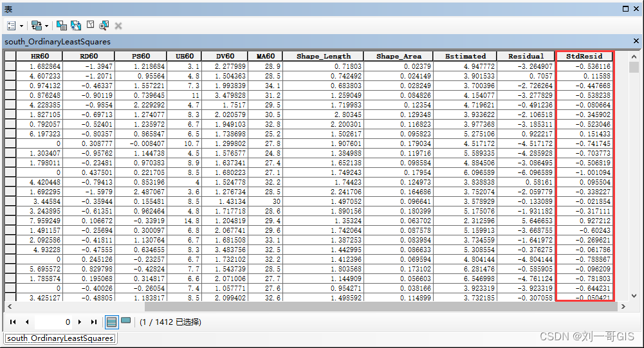Click the current record number field

53,322
